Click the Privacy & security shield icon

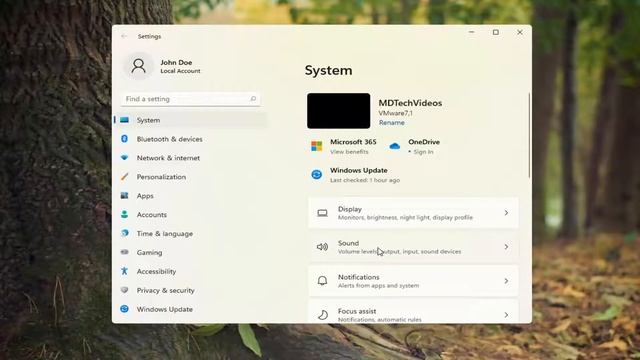coord(124,290)
